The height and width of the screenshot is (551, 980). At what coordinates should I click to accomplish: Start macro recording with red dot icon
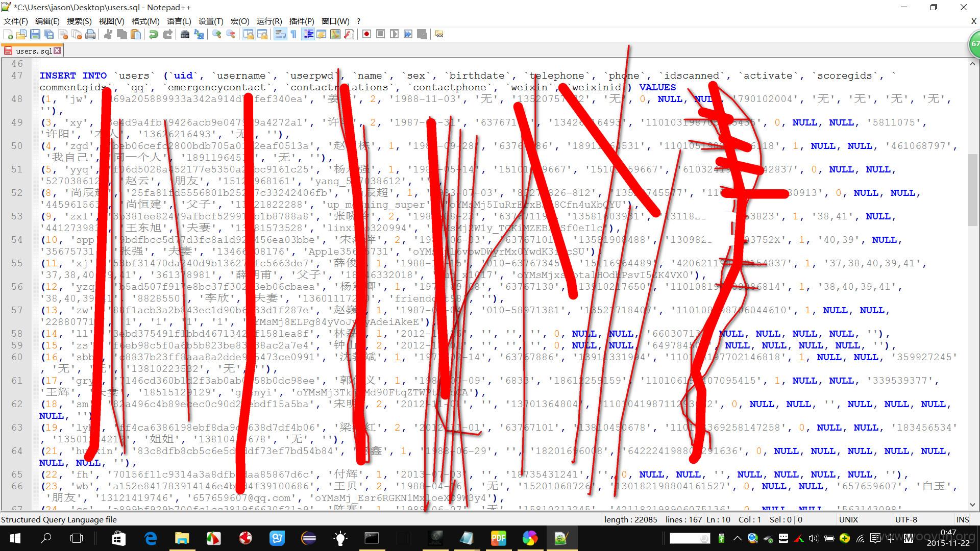(366, 34)
